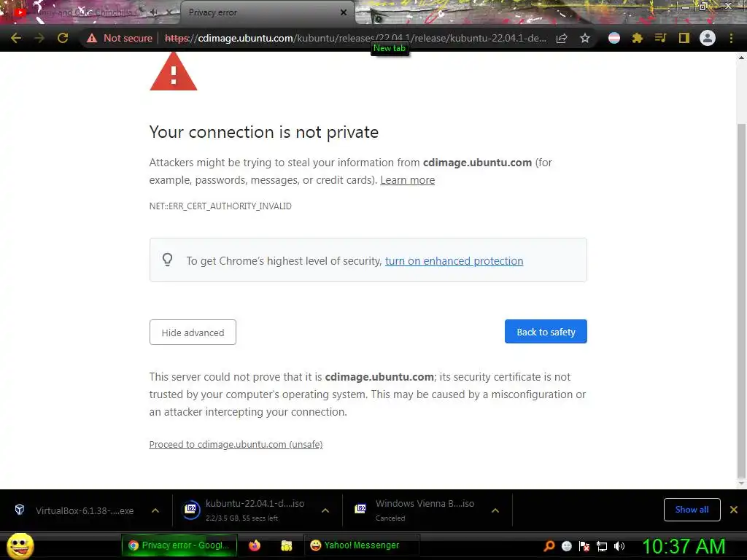
Task: Click the Back to safety button
Action: coord(546,332)
